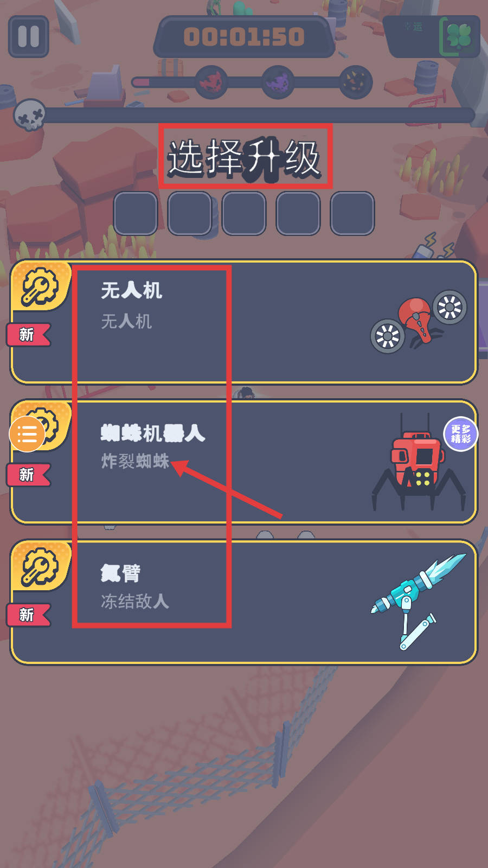Tap the 更多精彩 purple badge
The image size is (488, 868).
point(461,434)
